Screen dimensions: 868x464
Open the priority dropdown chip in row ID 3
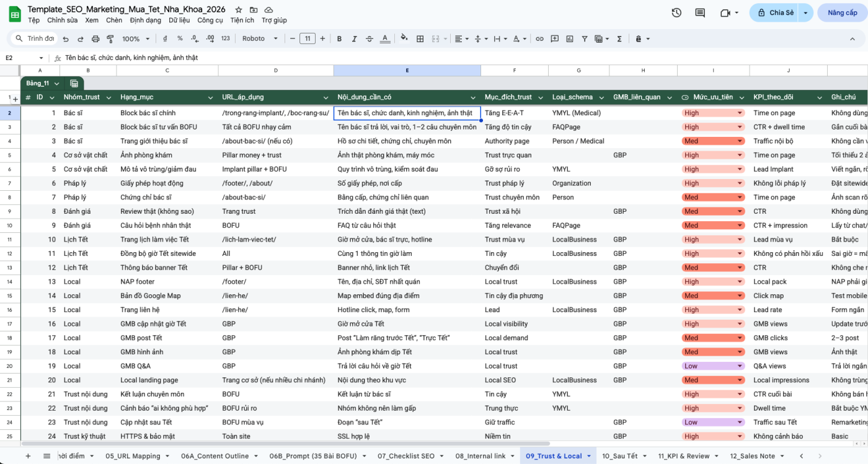point(712,141)
